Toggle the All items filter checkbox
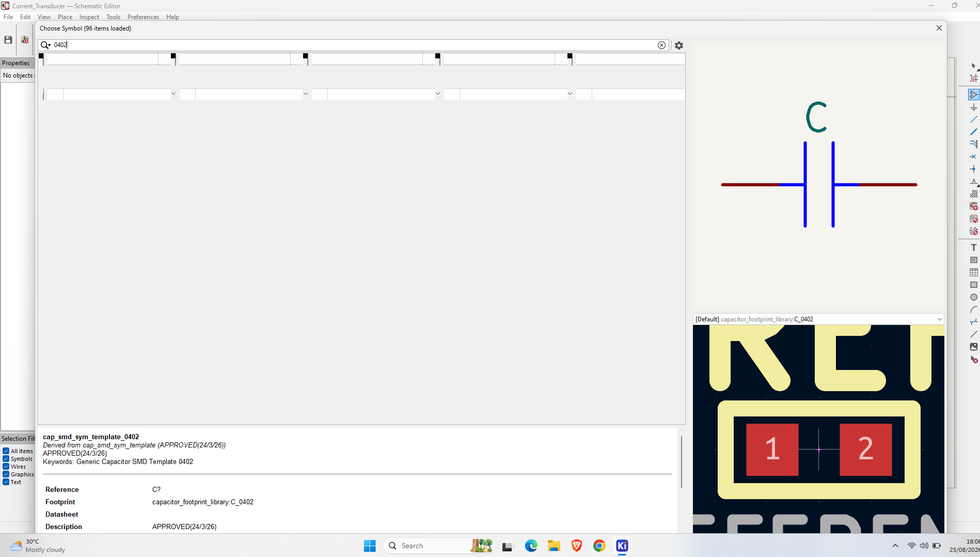Screen dimensions: 980x557 click(6, 451)
